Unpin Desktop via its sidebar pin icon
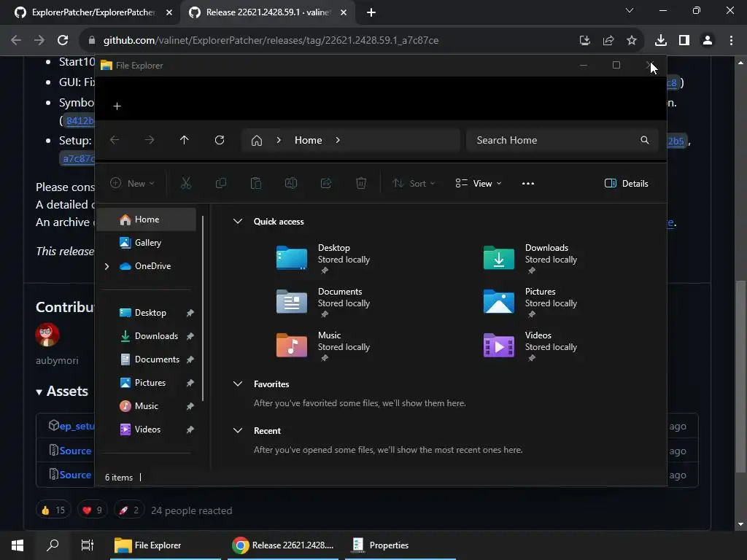This screenshot has height=560, width=747. point(190,313)
